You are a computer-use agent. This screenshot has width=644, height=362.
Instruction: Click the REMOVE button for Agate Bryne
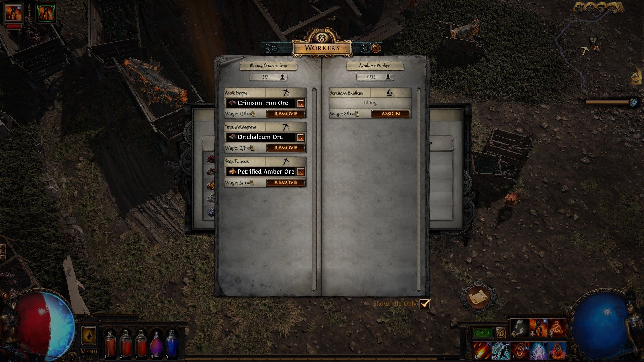click(x=285, y=114)
